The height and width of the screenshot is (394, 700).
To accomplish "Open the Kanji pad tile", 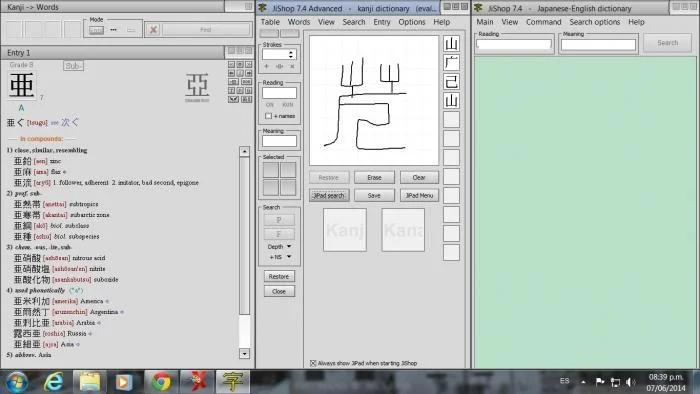I will tap(345, 230).
